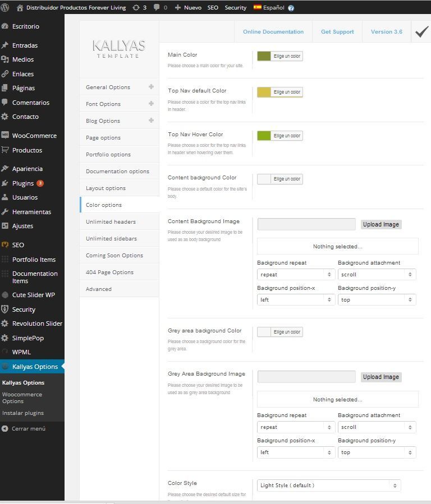
Task: Click the Kallyas Template logo
Action: pos(118,49)
